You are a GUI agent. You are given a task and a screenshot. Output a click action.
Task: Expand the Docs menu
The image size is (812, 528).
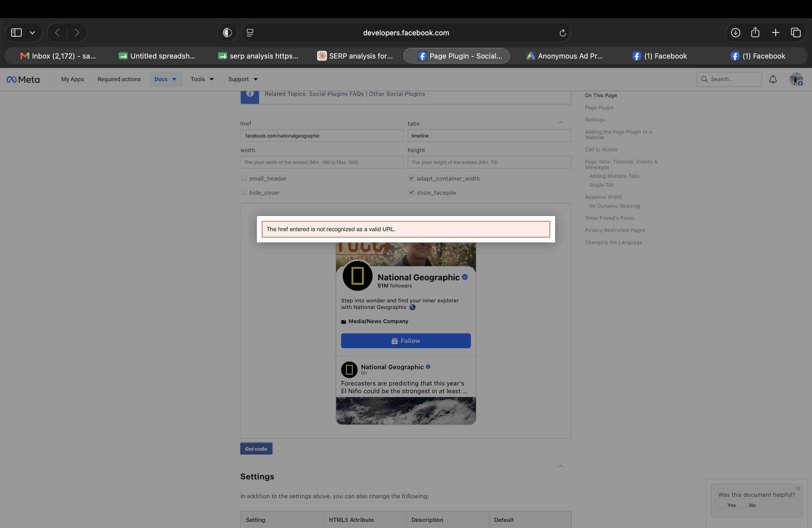165,79
